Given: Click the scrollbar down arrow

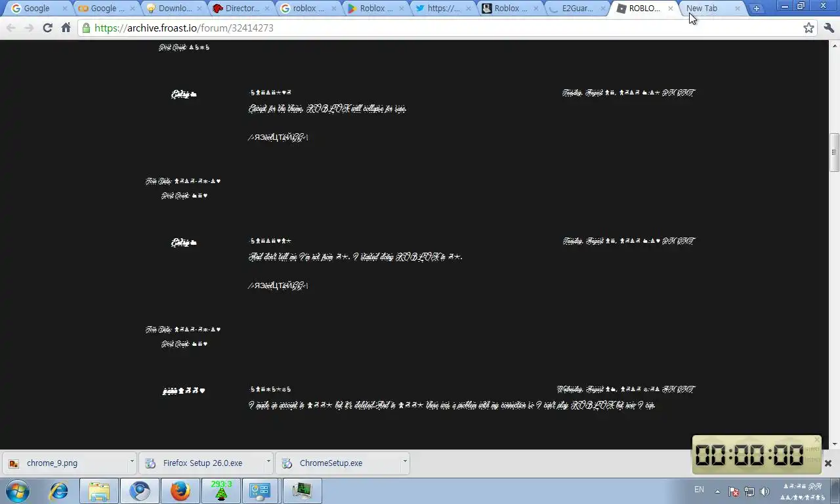Looking at the screenshot, I should pyautogui.click(x=834, y=444).
